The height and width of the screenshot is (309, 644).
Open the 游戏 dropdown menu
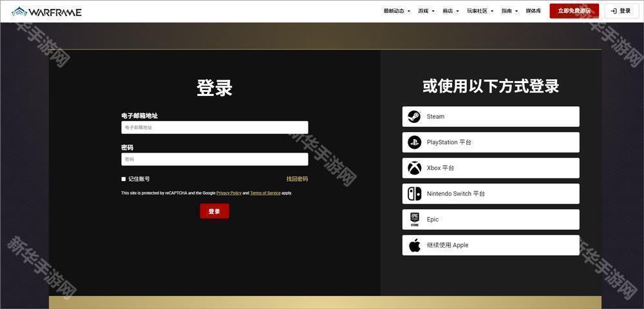(426, 11)
